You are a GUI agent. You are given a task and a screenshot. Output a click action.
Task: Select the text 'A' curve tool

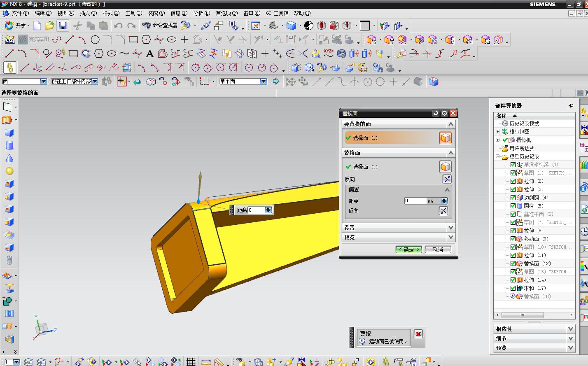pyautogui.click(x=150, y=54)
